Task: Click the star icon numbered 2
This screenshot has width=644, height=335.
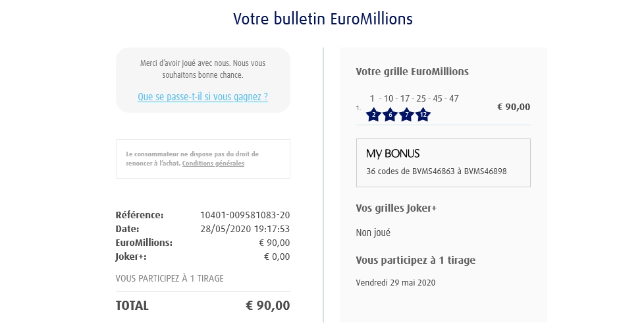Action: [373, 115]
